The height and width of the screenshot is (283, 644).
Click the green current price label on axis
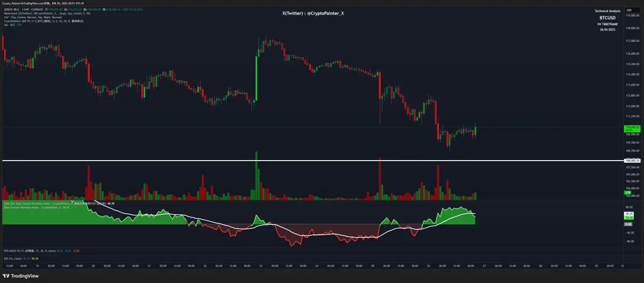coord(632,128)
